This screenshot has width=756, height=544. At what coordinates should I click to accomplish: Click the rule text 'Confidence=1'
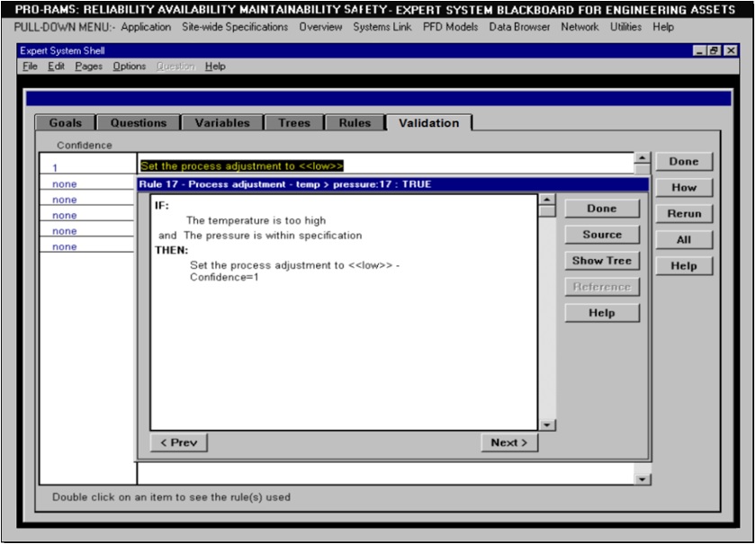[224, 277]
